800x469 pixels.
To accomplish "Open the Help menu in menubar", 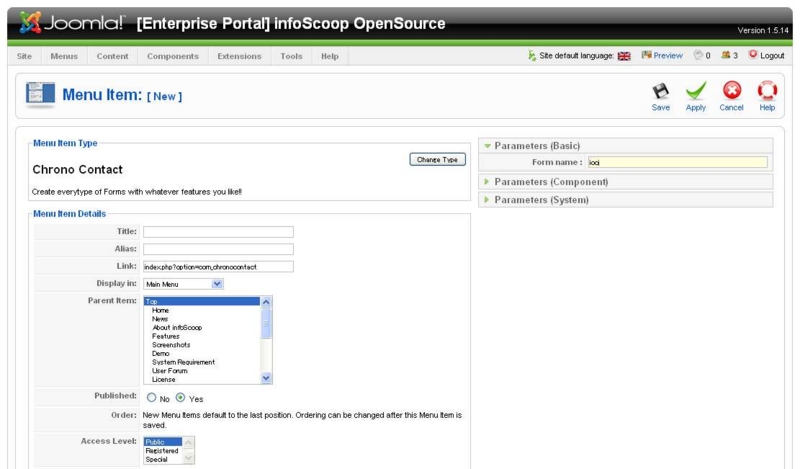I will coord(330,56).
